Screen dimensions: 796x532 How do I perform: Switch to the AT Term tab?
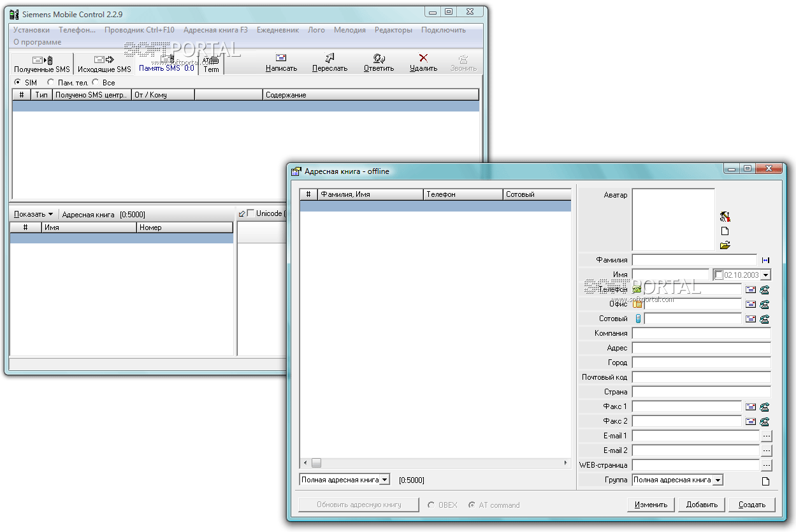pos(211,64)
